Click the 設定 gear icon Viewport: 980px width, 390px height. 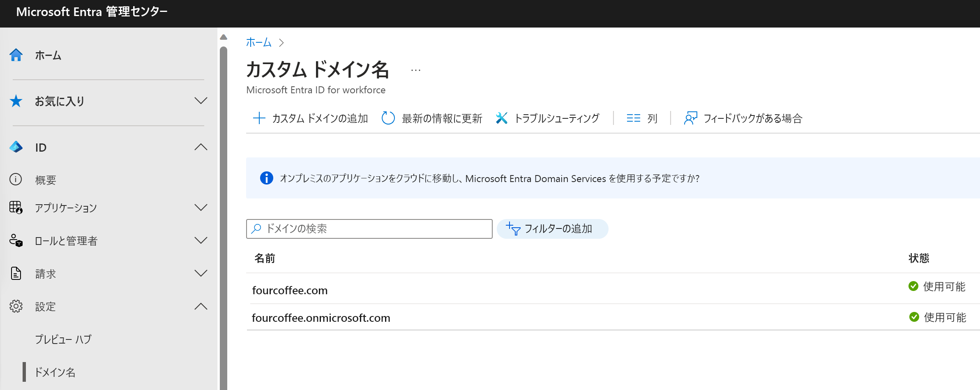coord(16,306)
